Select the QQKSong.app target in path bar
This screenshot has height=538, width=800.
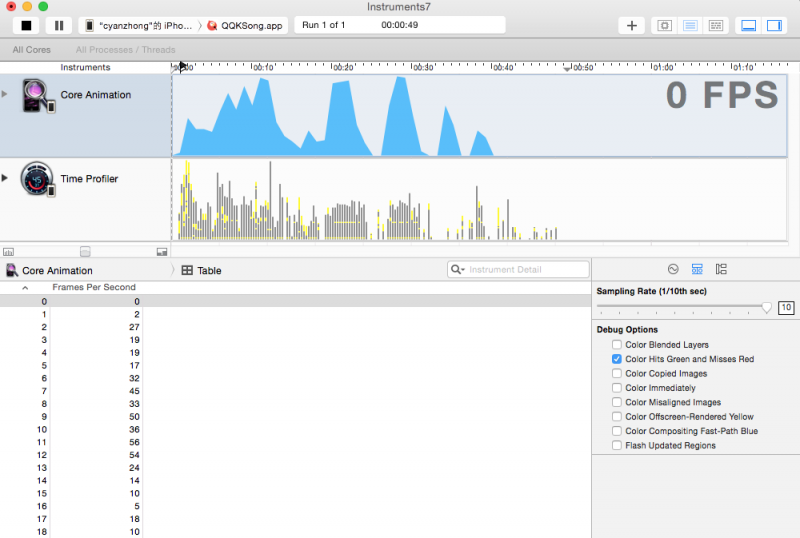pos(247,25)
